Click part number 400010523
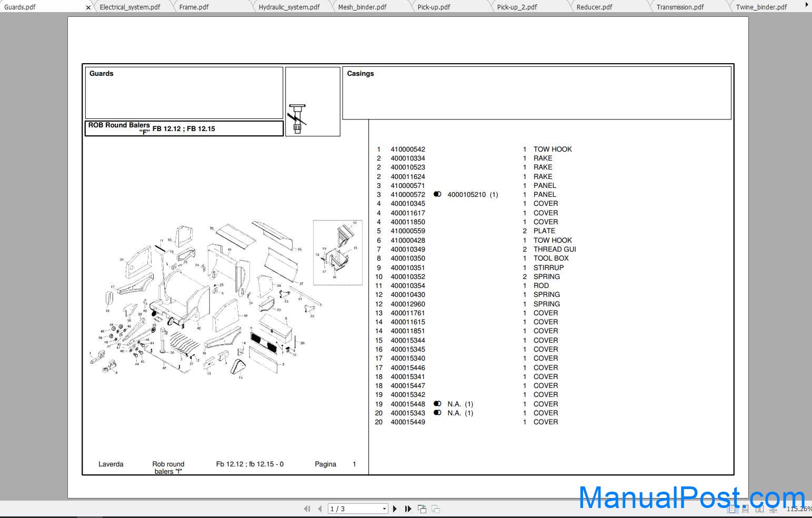Screen dimensions: 812x518 (408, 167)
